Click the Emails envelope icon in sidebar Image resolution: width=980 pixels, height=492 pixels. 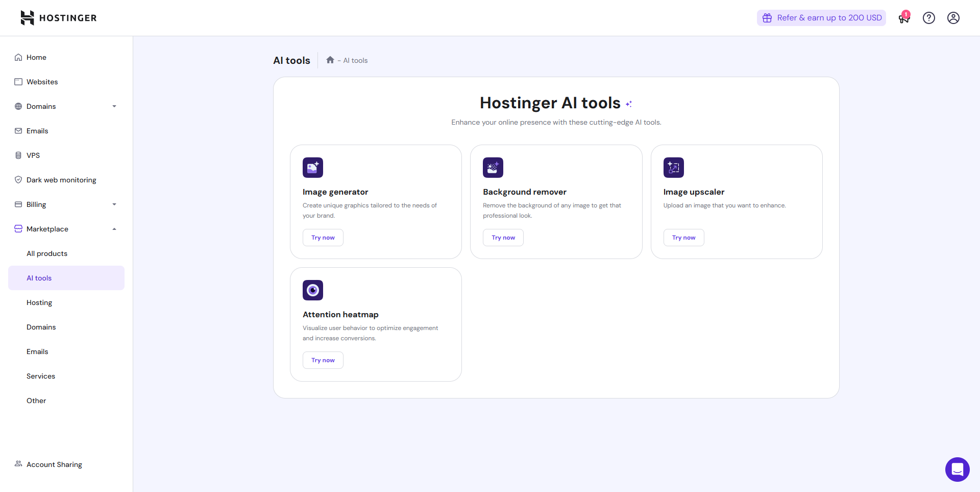tap(18, 131)
